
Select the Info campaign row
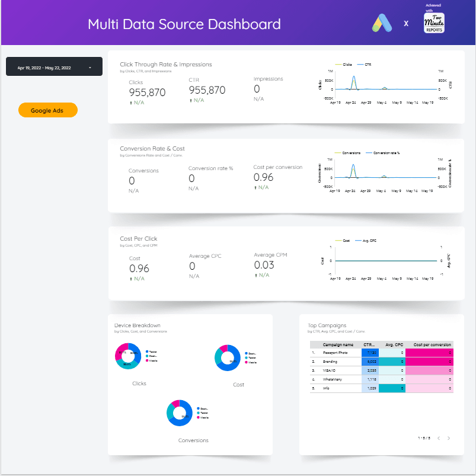tap(382, 388)
